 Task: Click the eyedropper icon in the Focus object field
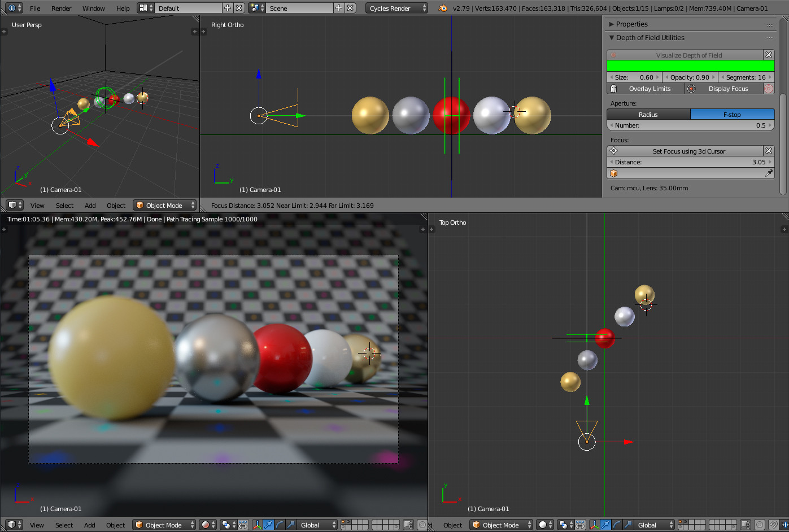click(768, 173)
